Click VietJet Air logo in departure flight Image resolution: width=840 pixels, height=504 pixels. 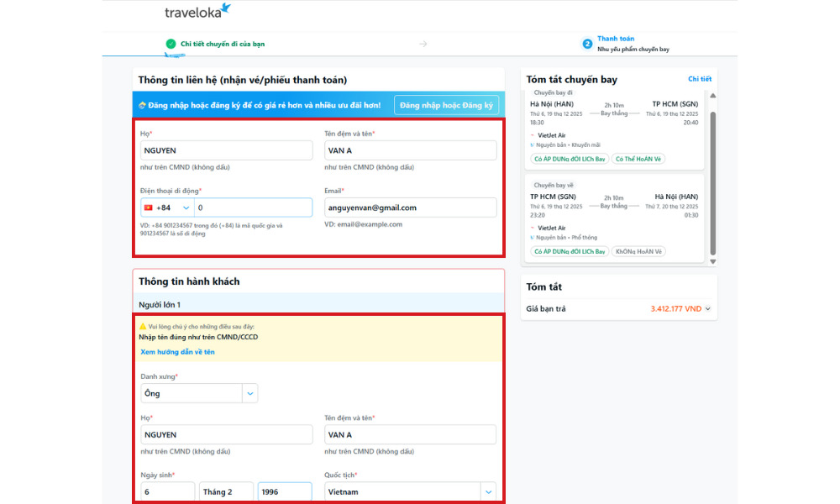(x=532, y=135)
